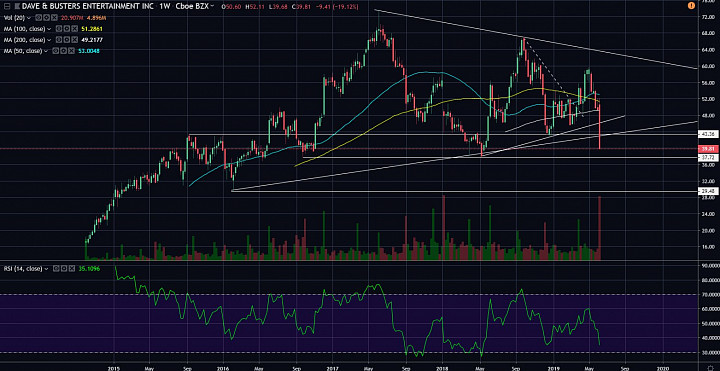Expand the MA (50, close) dropdown chevron
Screen dimensions: 720x371
(46, 51)
